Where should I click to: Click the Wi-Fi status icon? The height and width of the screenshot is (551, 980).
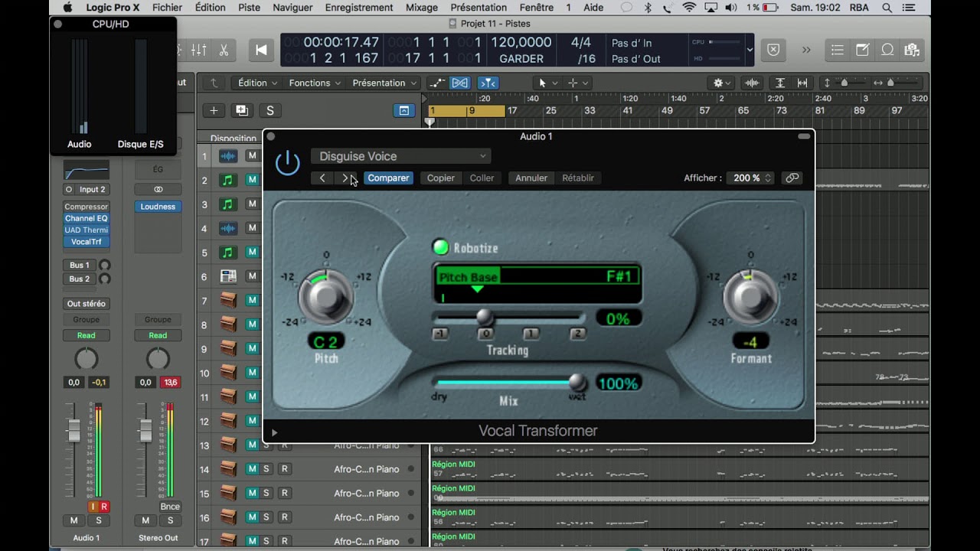coord(689,8)
